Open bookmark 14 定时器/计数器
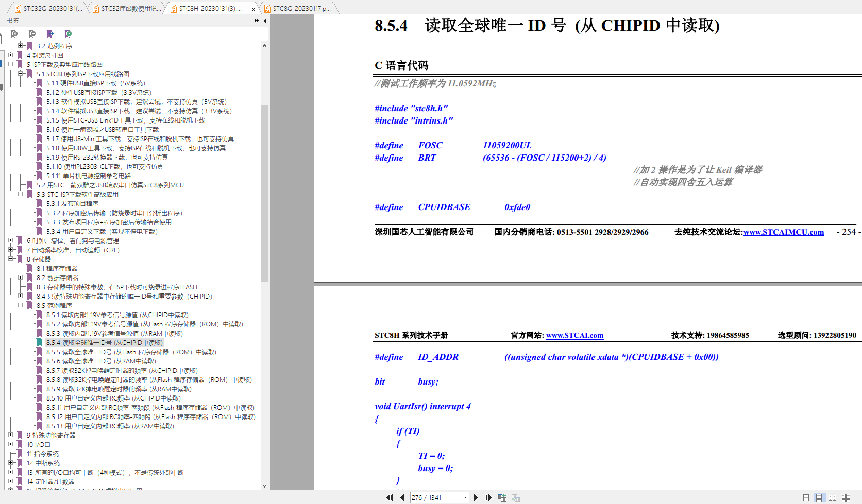862x504 pixels. pyautogui.click(x=50, y=482)
